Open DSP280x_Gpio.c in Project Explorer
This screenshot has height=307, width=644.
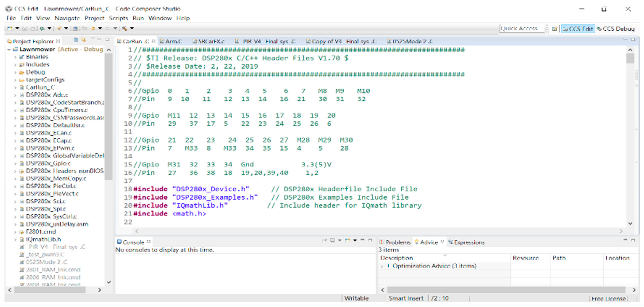48,164
